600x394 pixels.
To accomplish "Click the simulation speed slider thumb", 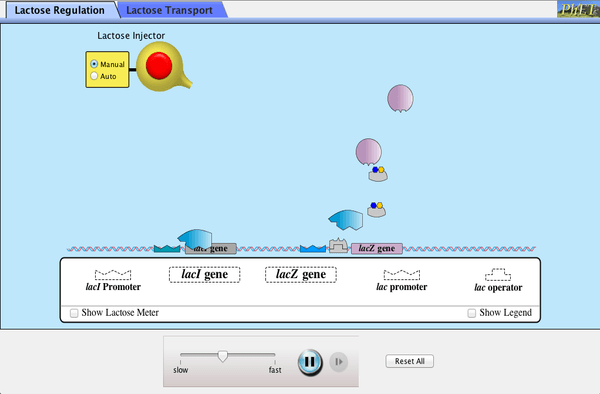I will (x=222, y=357).
